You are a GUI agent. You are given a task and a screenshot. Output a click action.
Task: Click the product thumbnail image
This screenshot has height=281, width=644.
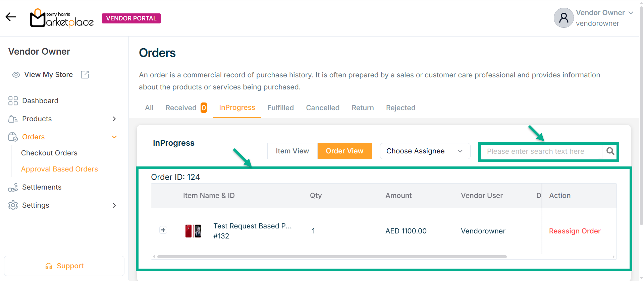(x=193, y=231)
